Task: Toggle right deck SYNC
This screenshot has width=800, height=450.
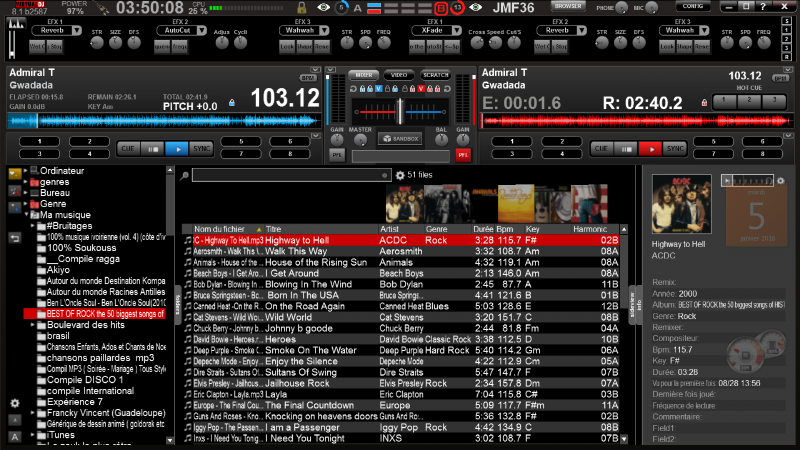Action: (674, 148)
